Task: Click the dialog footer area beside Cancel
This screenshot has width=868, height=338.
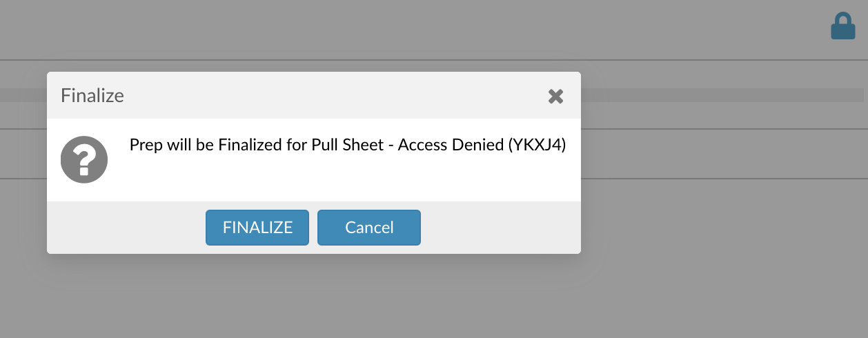Action: click(x=500, y=228)
